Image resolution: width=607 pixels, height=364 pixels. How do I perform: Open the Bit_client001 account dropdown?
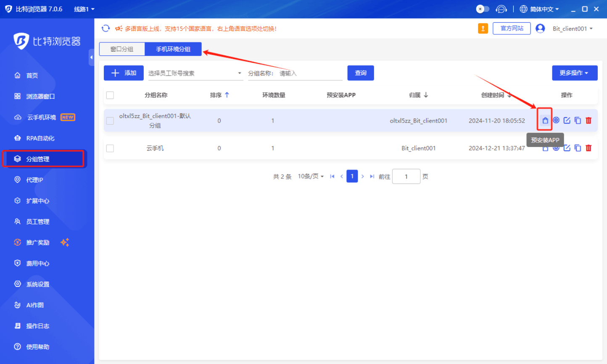(x=573, y=29)
